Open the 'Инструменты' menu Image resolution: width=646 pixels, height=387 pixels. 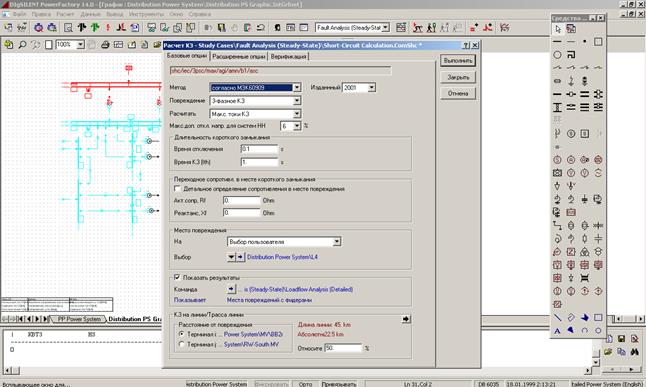[146, 14]
